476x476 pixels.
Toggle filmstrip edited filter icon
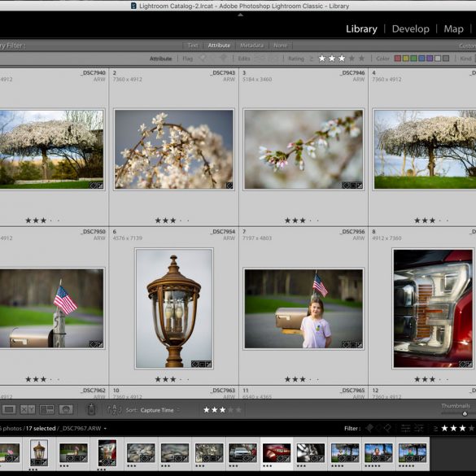pyautogui.click(x=405, y=428)
